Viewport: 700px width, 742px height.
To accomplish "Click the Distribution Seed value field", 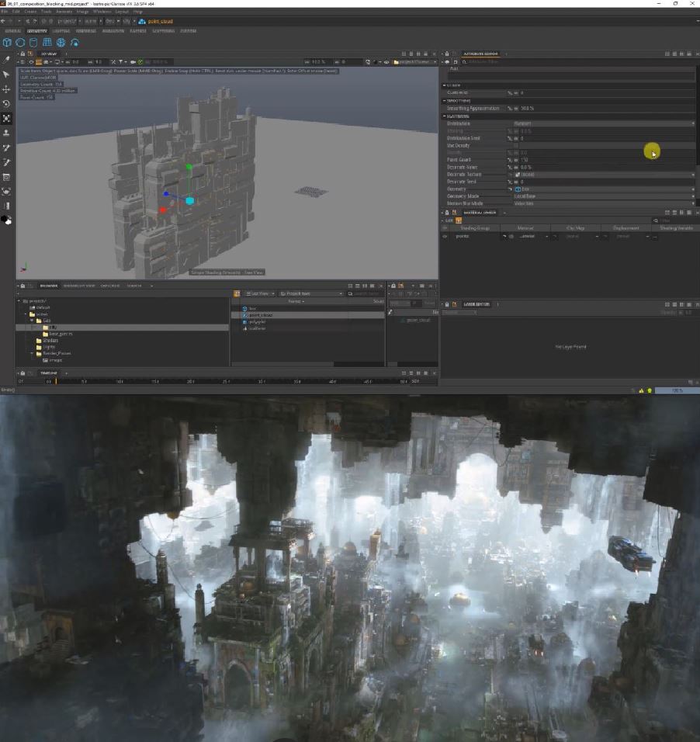I will click(607, 138).
